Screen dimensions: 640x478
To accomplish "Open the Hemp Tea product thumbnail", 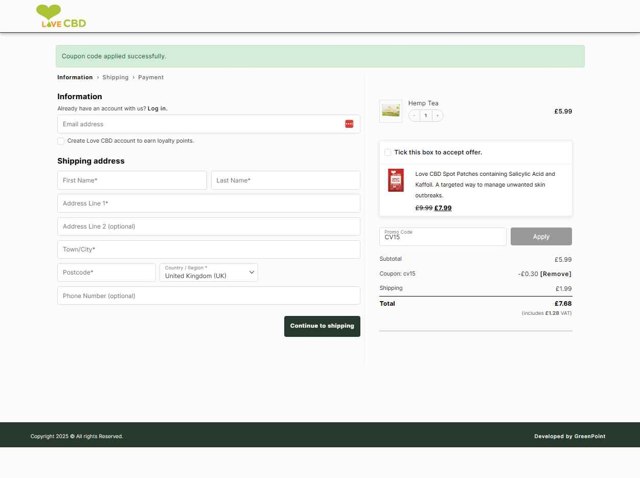I will 391,111.
